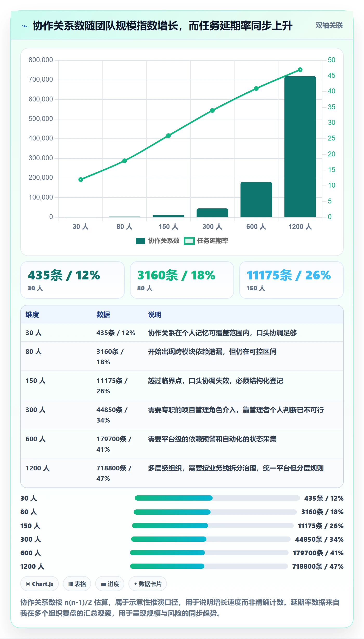This screenshot has height=639, width=364.
Task: Click the text 越过临界点，口头协调失效，必须结构化登记
Action: coord(216,381)
